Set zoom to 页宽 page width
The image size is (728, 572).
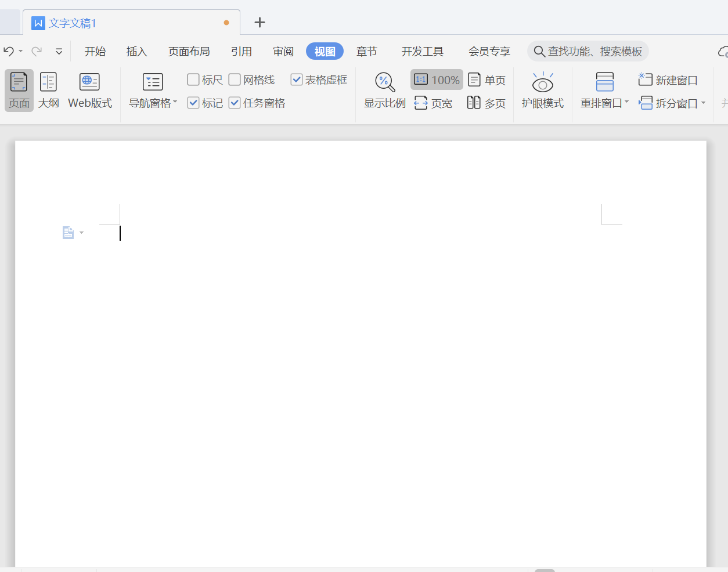point(434,103)
